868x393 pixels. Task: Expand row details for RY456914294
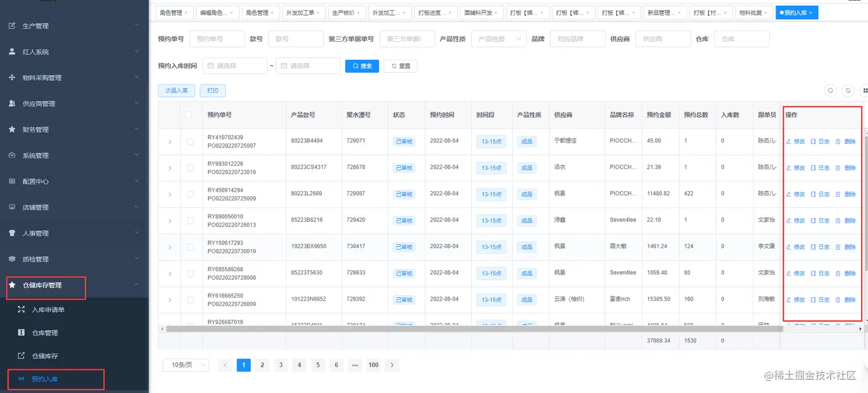[x=169, y=194]
